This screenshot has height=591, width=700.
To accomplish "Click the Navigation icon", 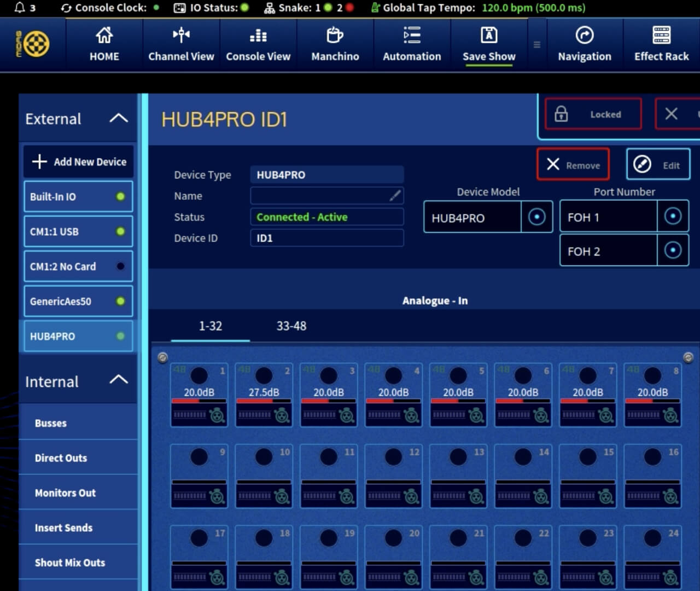I will pyautogui.click(x=584, y=36).
